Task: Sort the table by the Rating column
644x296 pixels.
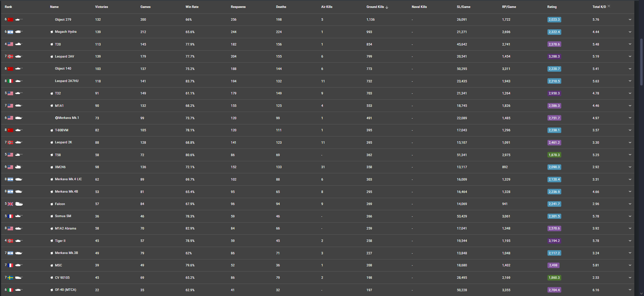Action: pyautogui.click(x=552, y=7)
